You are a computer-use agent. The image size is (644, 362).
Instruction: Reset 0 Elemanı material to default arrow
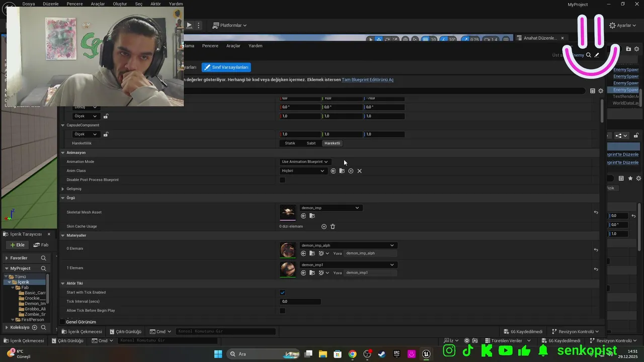(596, 250)
